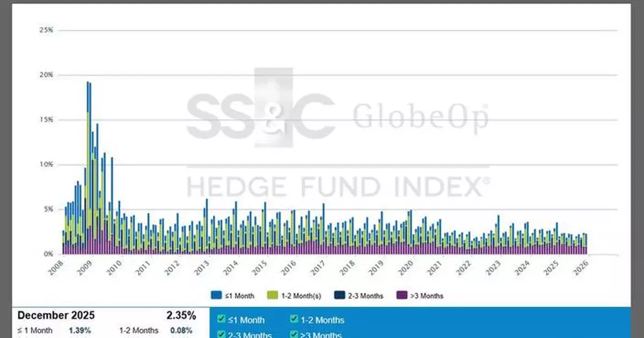Select the ≤1 Month legend label text
644x338 pixels.
point(239,296)
